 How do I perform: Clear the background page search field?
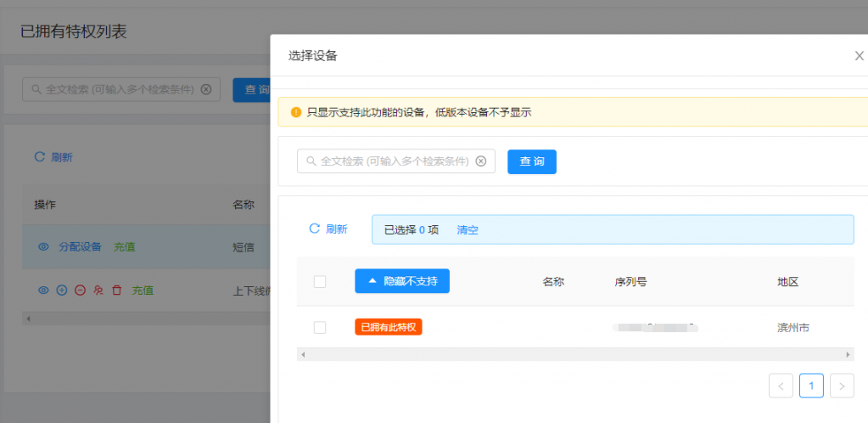[x=206, y=89]
